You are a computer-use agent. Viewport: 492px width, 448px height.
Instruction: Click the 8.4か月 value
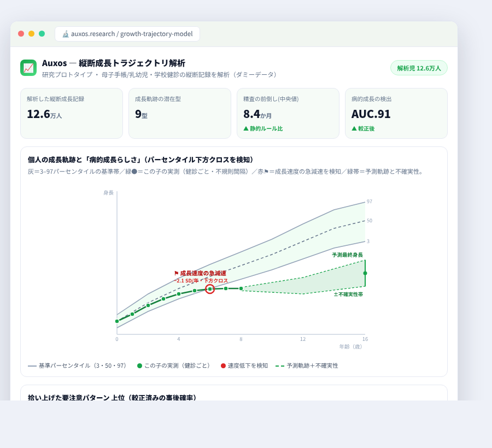(257, 114)
